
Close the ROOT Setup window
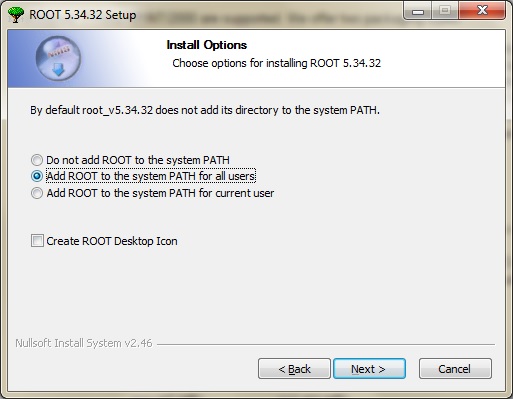[x=482, y=11]
